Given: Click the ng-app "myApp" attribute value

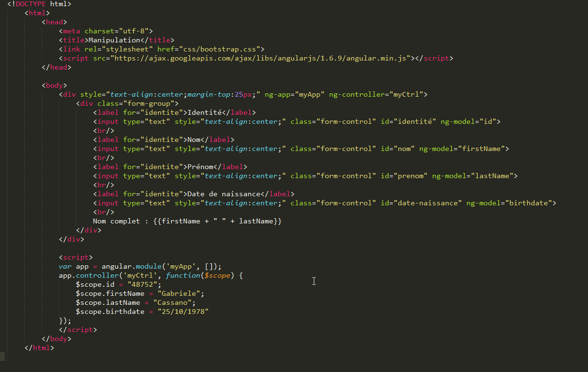Looking at the screenshot, I should tap(309, 94).
